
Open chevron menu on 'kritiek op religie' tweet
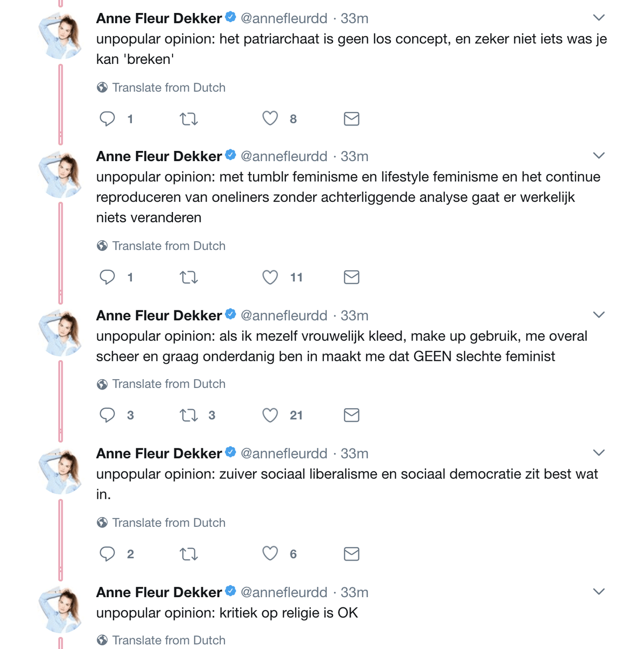coord(599,592)
